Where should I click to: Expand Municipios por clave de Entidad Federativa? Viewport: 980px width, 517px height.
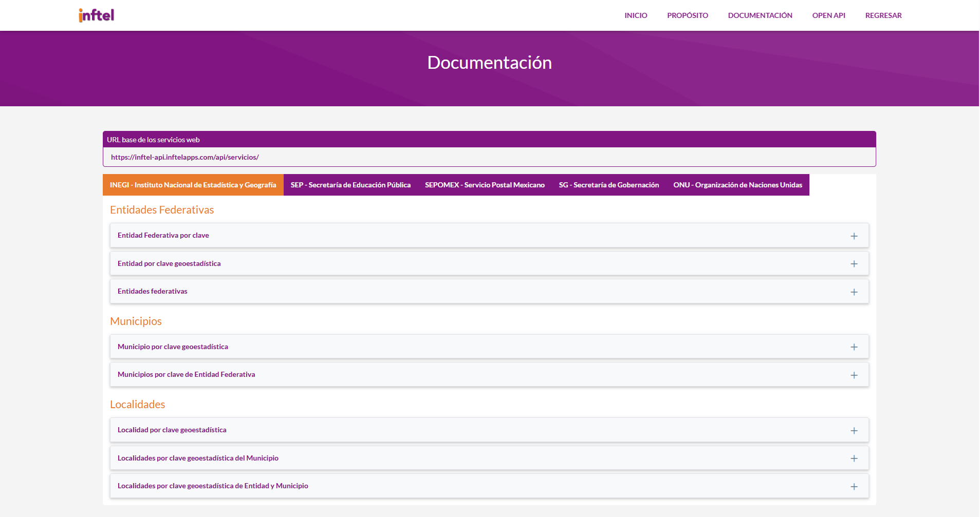point(854,375)
